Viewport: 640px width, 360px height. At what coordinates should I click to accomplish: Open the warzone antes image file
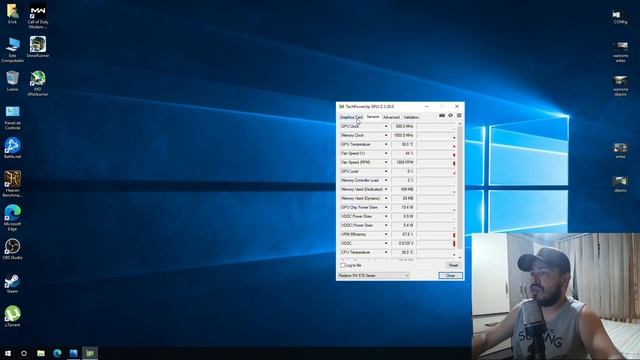(620, 51)
